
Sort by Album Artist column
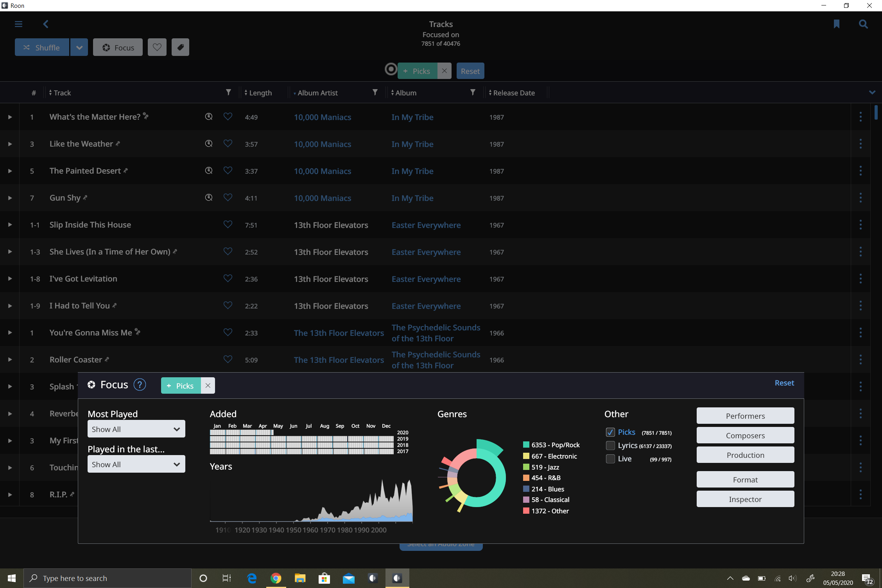[x=315, y=93]
